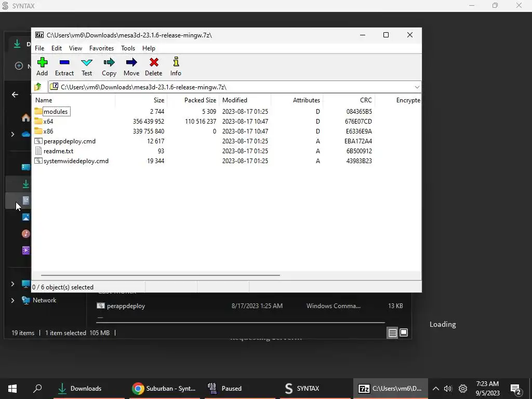Viewport: 532px width, 399px height.
Task: Expand the address bar path dropdown
Action: tap(417, 87)
